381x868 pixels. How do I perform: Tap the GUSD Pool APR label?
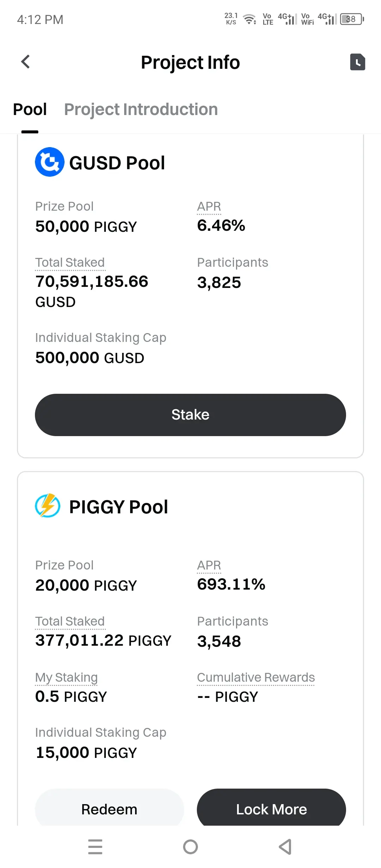(209, 206)
